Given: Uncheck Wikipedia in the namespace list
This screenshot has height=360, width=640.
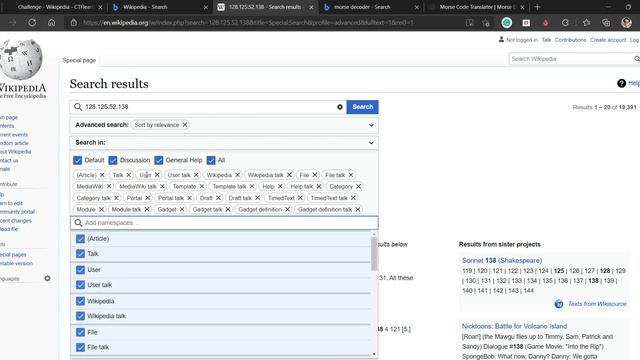Looking at the screenshot, I should (x=80, y=301).
